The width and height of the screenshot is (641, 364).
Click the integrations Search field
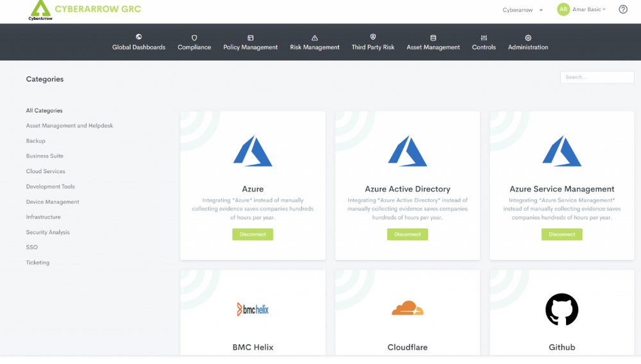(597, 77)
